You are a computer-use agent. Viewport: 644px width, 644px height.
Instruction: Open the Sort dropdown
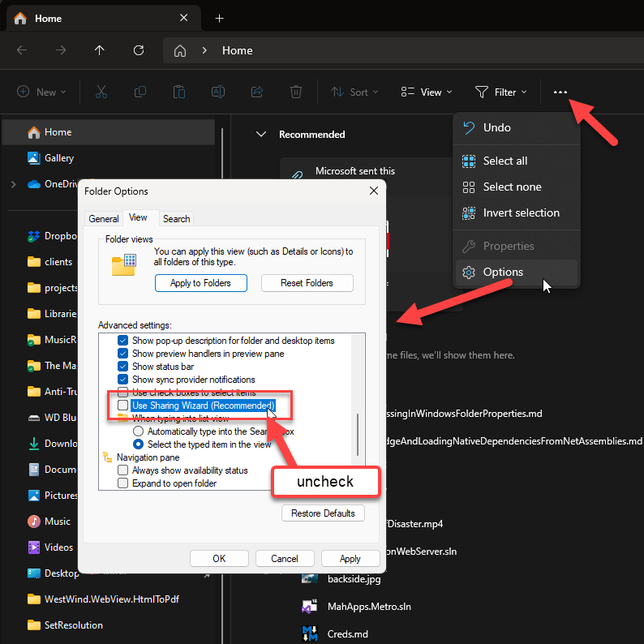[x=354, y=92]
